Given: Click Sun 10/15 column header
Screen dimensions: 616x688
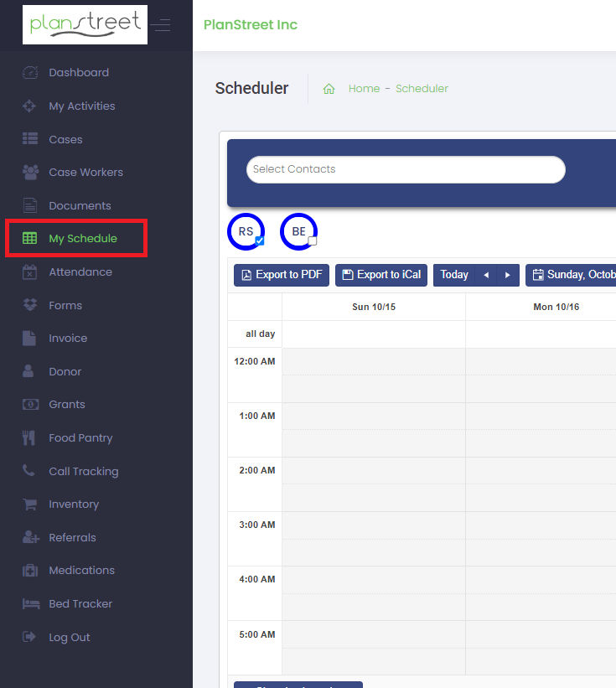Looking at the screenshot, I should tap(374, 307).
